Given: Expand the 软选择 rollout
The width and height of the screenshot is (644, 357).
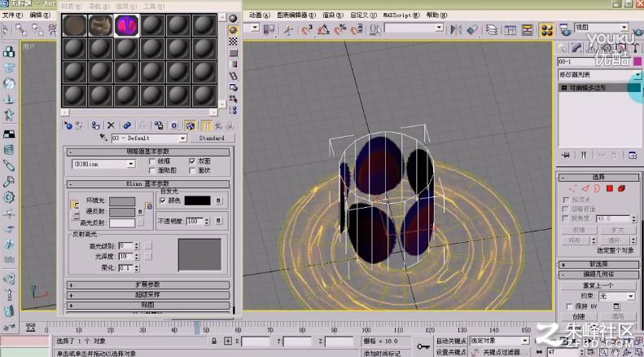Looking at the screenshot, I should (x=599, y=264).
